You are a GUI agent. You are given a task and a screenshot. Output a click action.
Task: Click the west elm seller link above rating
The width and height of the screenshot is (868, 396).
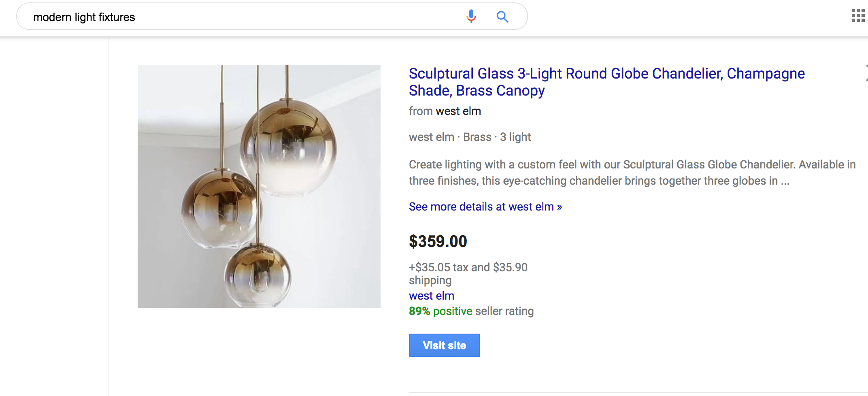[432, 296]
